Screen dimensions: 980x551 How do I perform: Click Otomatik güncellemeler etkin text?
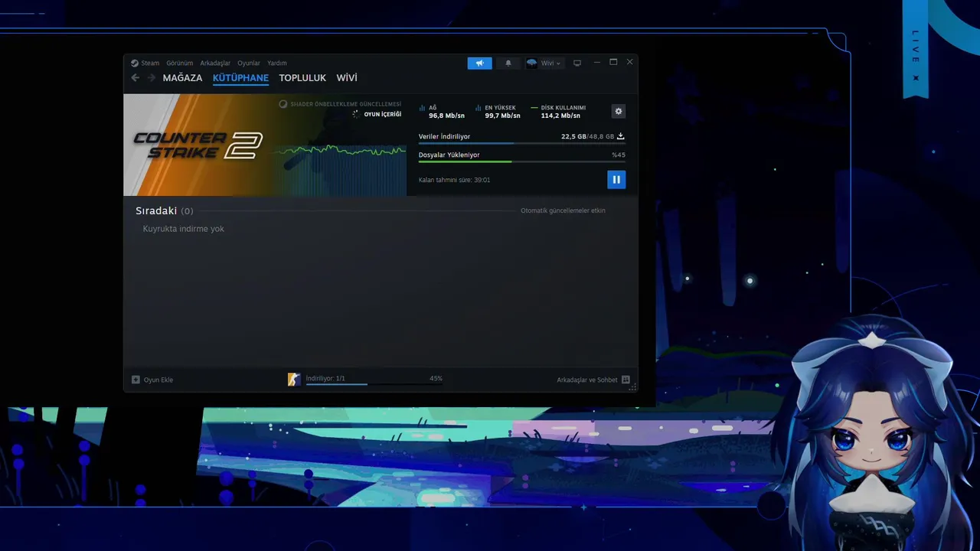(563, 210)
